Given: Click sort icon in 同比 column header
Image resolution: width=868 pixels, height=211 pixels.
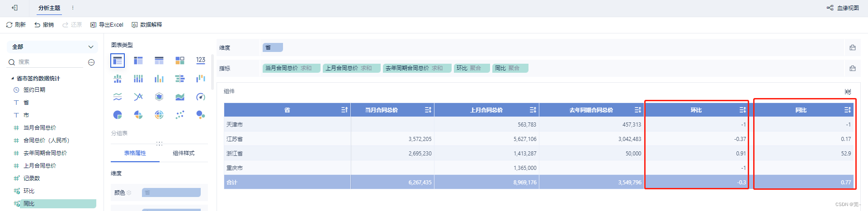Looking at the screenshot, I should click(848, 110).
